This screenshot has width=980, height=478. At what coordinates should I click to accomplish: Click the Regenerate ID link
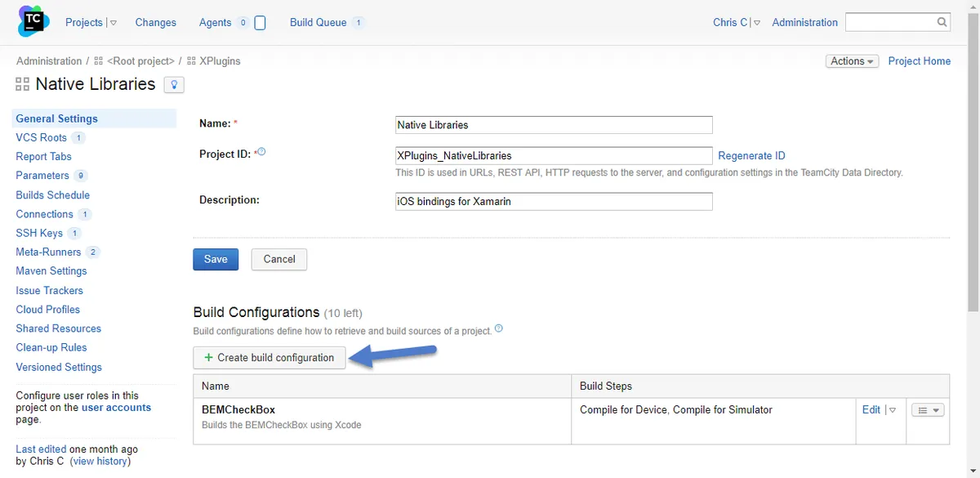pos(751,155)
